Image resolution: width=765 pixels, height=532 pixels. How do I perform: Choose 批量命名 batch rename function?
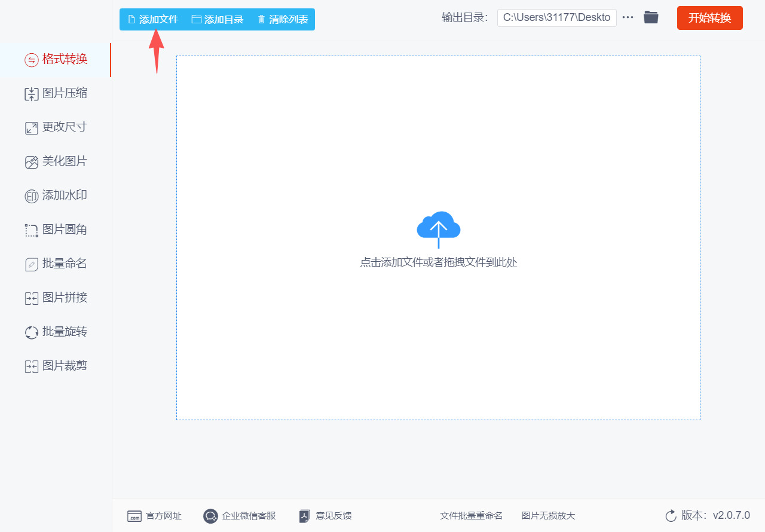pos(56,264)
